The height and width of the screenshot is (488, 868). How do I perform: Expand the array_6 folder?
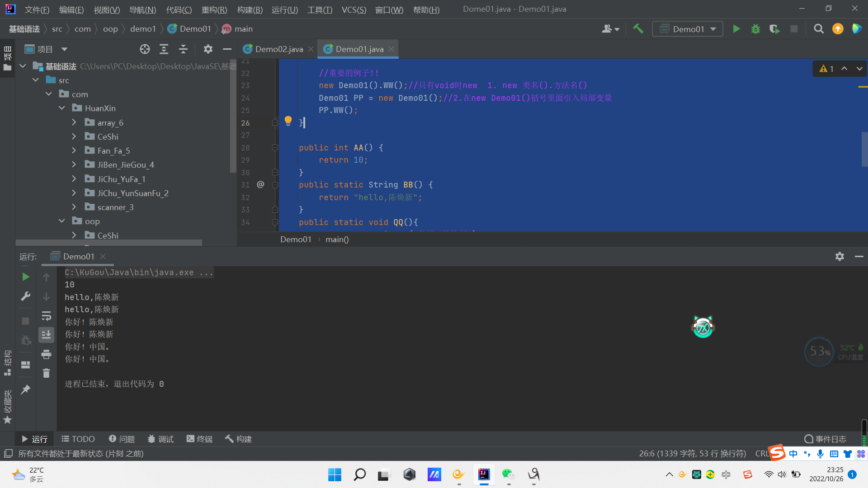click(74, 122)
